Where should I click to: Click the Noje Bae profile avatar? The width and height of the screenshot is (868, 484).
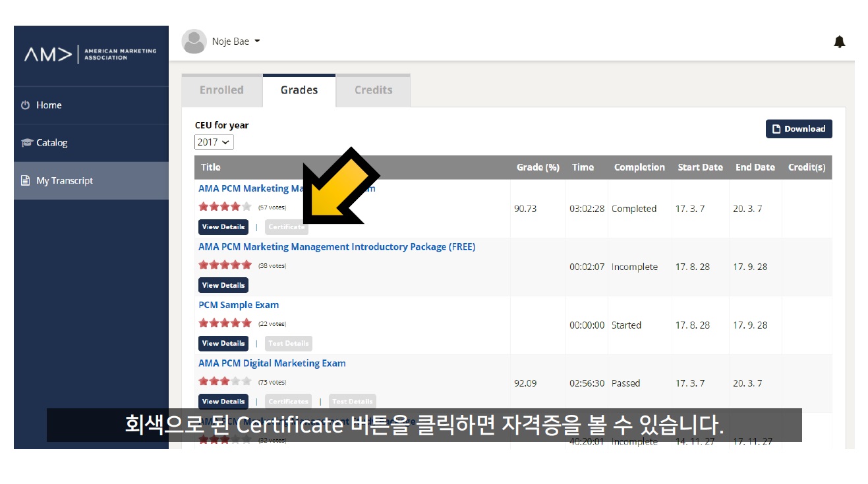coord(194,41)
